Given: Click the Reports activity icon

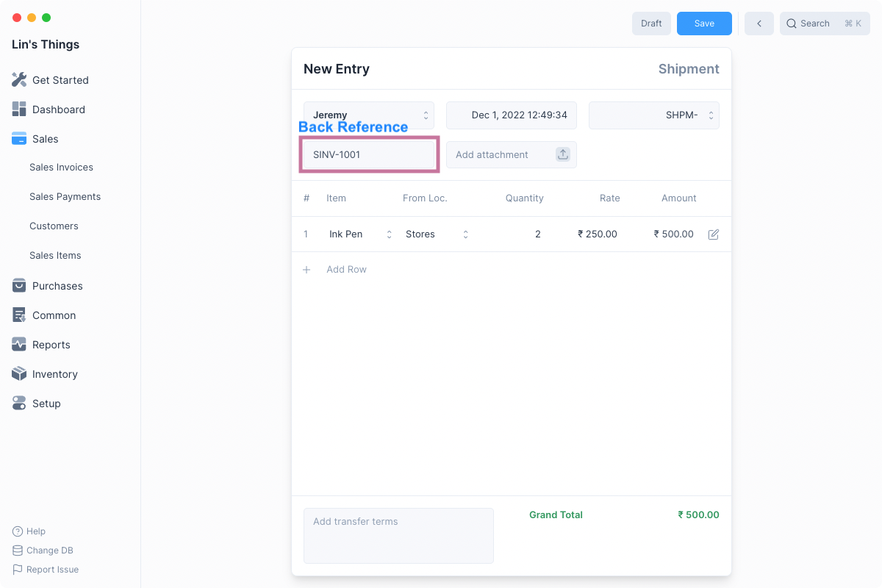Looking at the screenshot, I should 19,344.
